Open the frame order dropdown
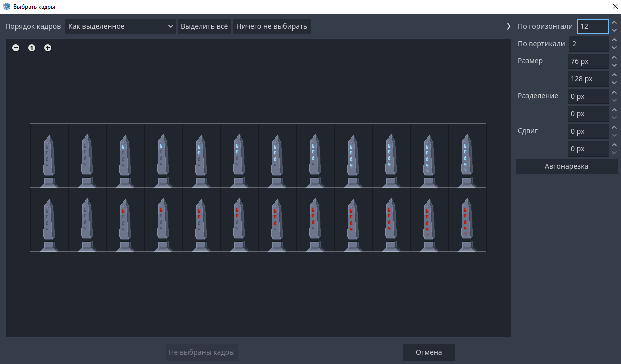The image size is (621, 364). click(x=120, y=26)
